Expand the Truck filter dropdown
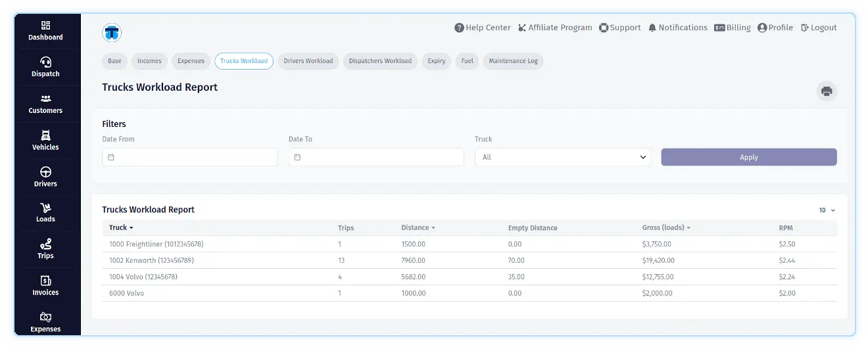868x349 pixels. tap(562, 157)
